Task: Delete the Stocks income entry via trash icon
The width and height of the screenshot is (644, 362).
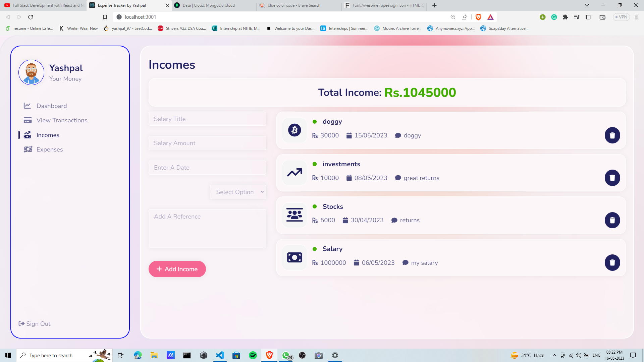Action: pyautogui.click(x=612, y=220)
